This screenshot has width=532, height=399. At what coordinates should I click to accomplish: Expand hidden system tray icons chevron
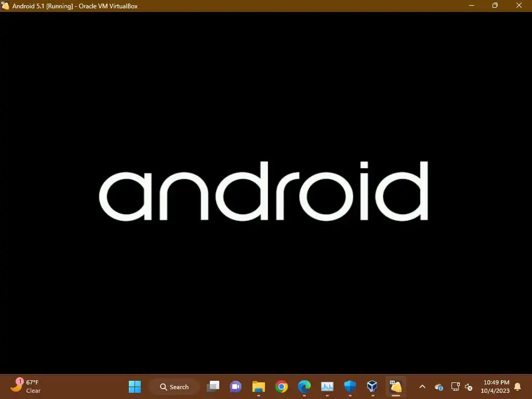pyautogui.click(x=422, y=387)
